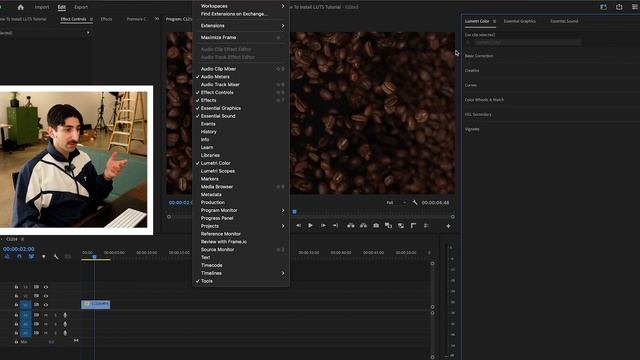The width and height of the screenshot is (640, 360).
Task: Click Program Monitor zoom scroll right handle
Action: click(x=452, y=217)
